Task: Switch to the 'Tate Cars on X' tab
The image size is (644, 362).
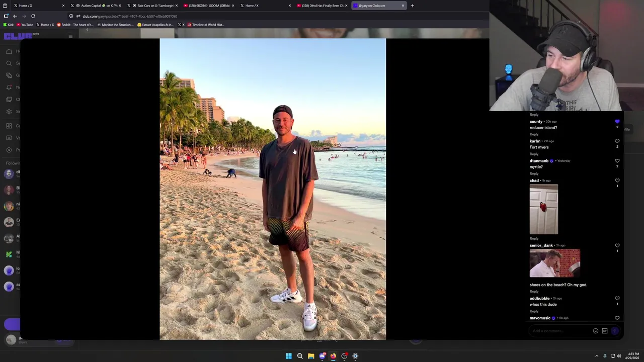Action: 152,6
